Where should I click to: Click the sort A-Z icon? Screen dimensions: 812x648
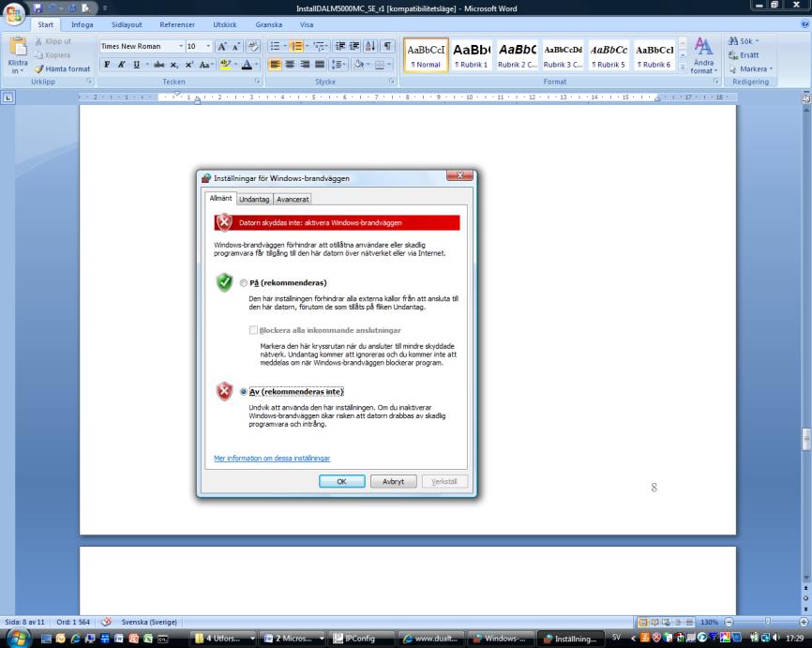[370, 47]
